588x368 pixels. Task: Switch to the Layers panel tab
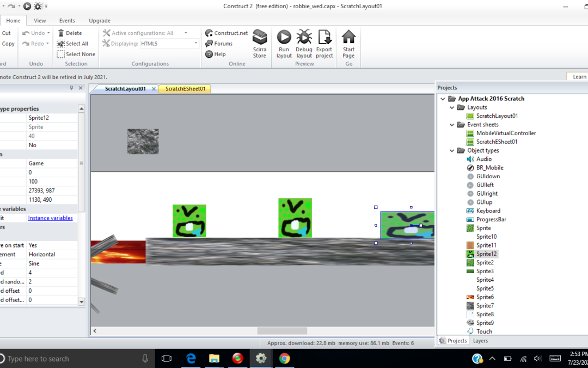(480, 341)
